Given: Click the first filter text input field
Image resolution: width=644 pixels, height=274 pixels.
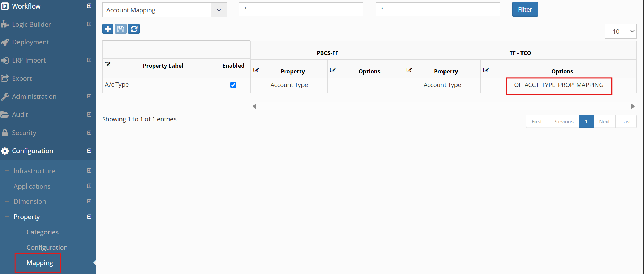Looking at the screenshot, I should [301, 9].
